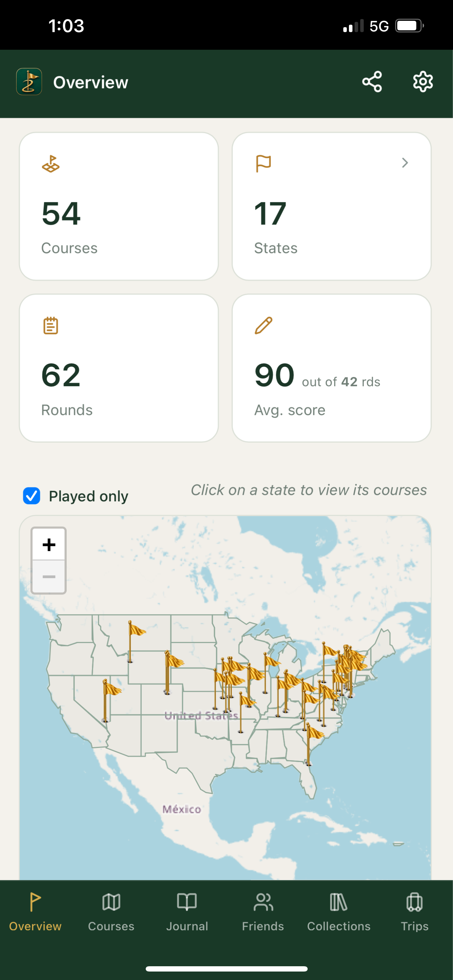Click the clipboard icon on Rounds card
The height and width of the screenshot is (980, 453).
click(50, 326)
